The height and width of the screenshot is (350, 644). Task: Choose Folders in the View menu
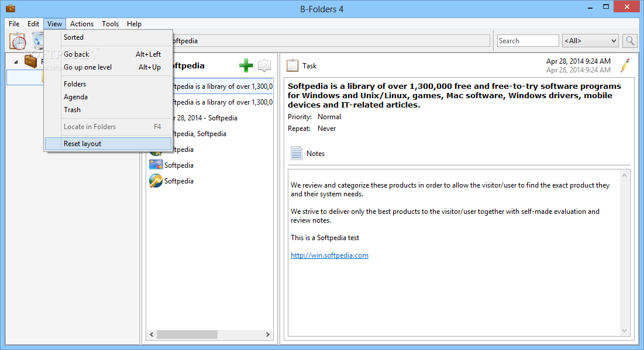pyautogui.click(x=108, y=84)
